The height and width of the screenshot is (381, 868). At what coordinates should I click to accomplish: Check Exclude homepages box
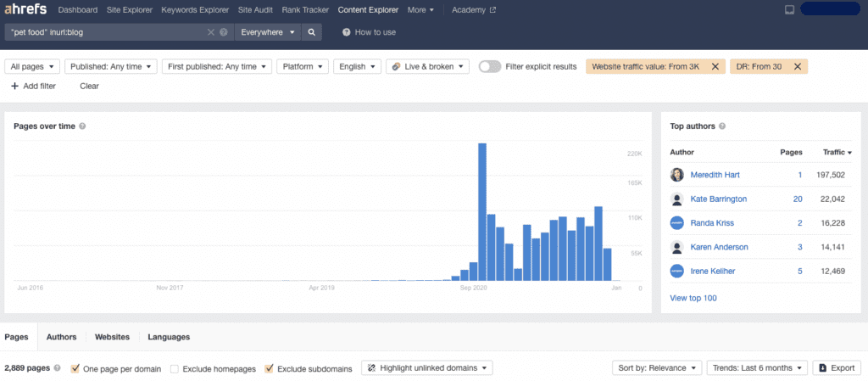[x=175, y=368]
